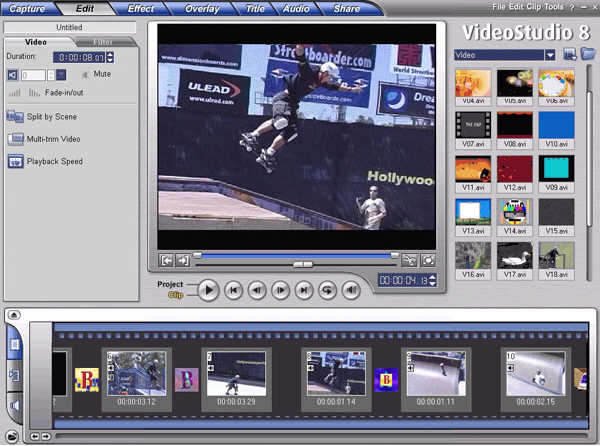Switch to timeline view on the left strip
The image size is (600, 446).
tap(14, 375)
